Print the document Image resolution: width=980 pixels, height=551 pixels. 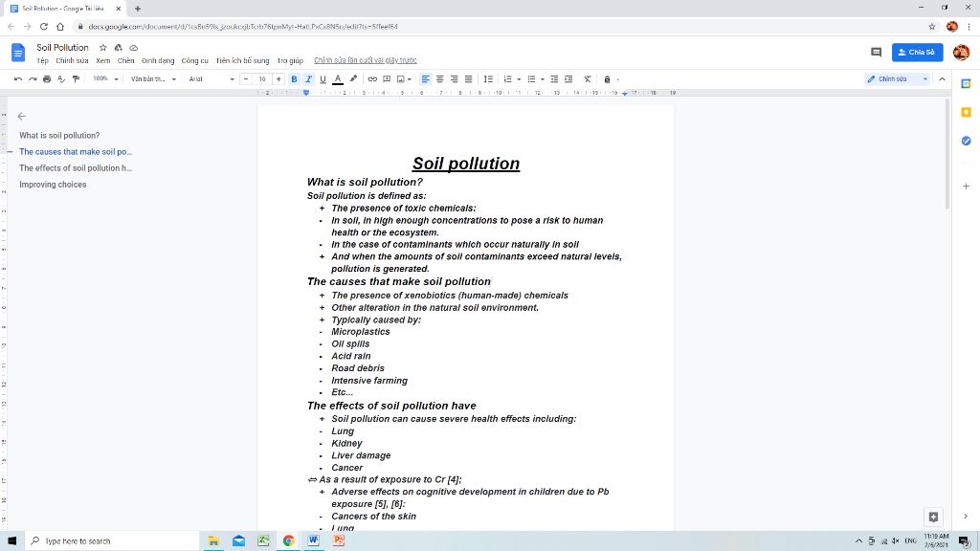pyautogui.click(x=47, y=79)
